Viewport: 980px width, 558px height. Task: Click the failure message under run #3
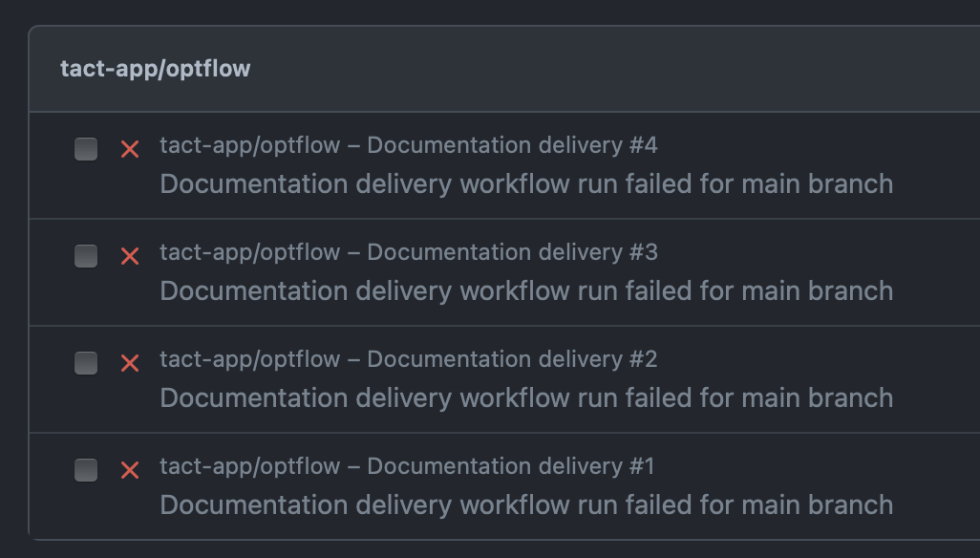click(525, 290)
